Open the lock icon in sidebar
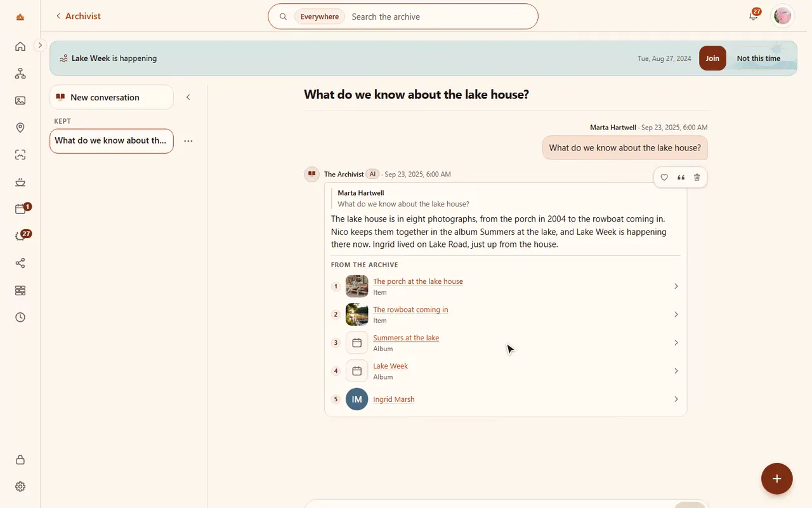 pos(20,460)
